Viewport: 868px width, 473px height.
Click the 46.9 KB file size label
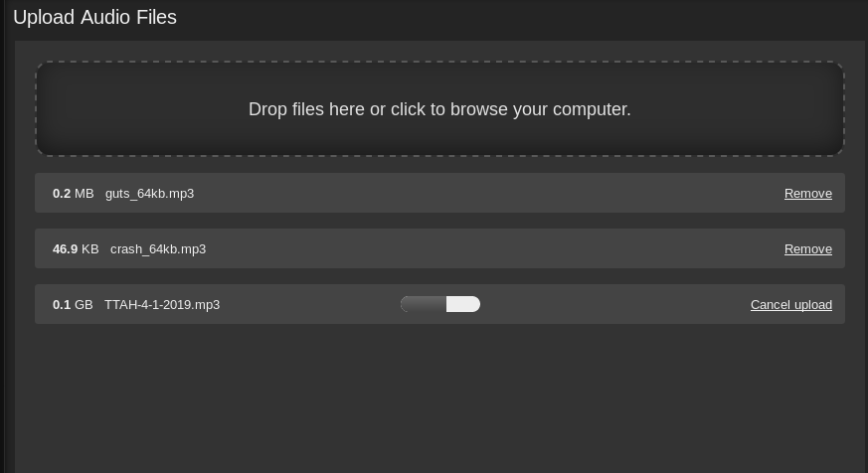(76, 249)
